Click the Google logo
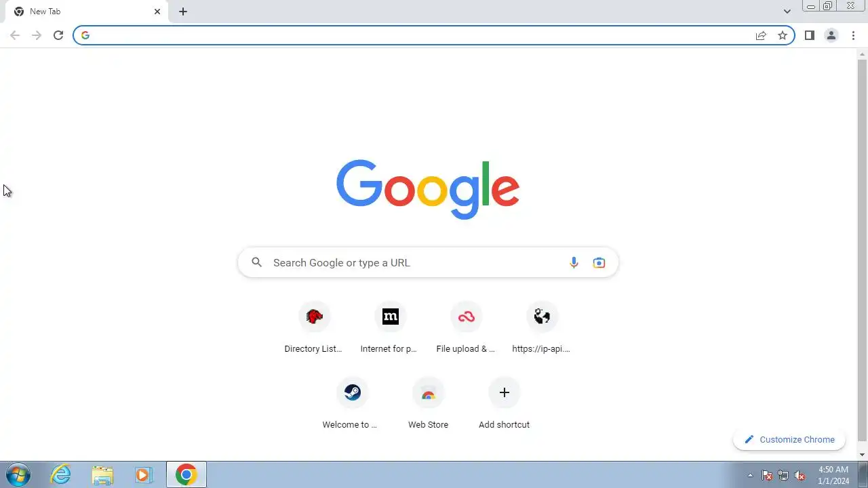 428,189
